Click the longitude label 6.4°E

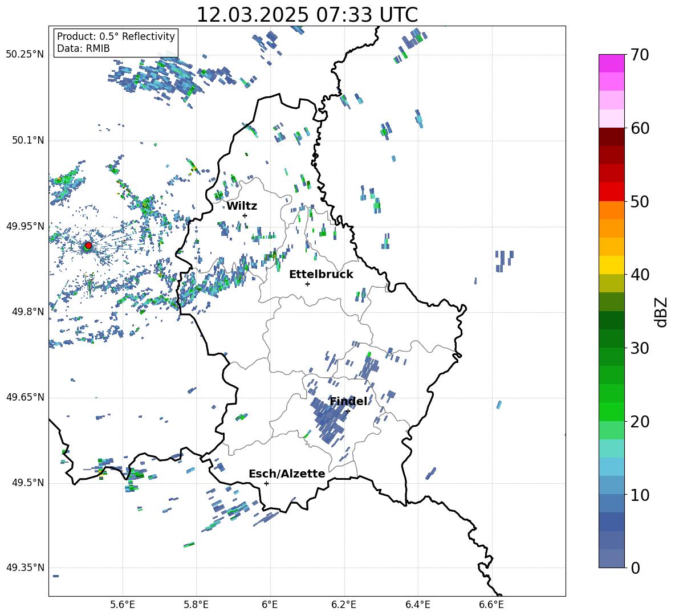tap(417, 605)
